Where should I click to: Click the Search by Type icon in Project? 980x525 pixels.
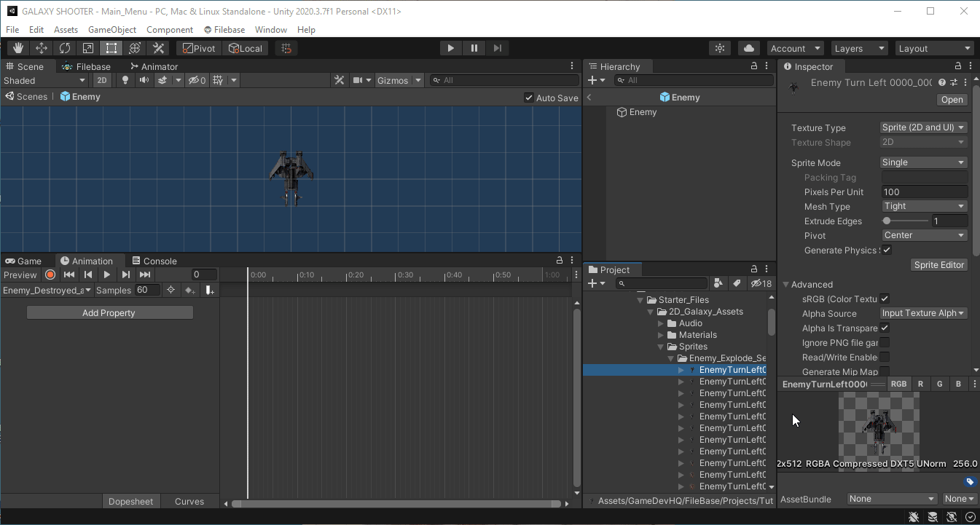pyautogui.click(x=719, y=283)
